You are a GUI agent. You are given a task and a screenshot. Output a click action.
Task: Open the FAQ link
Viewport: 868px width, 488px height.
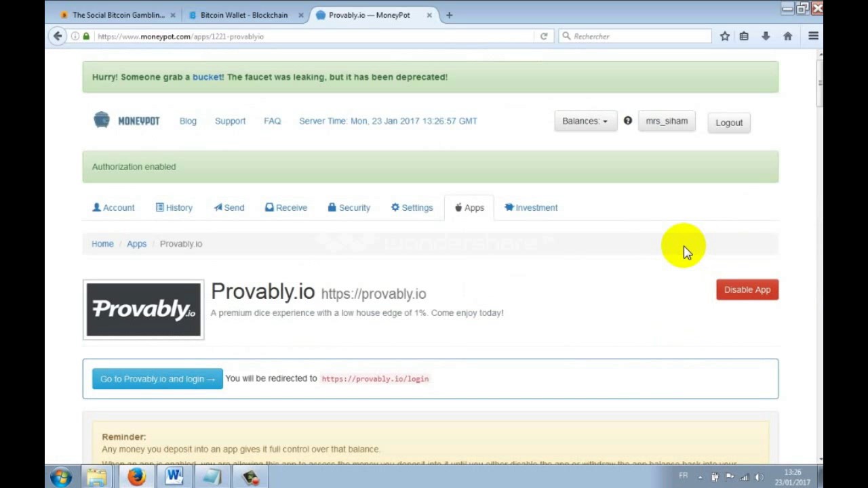click(x=272, y=121)
